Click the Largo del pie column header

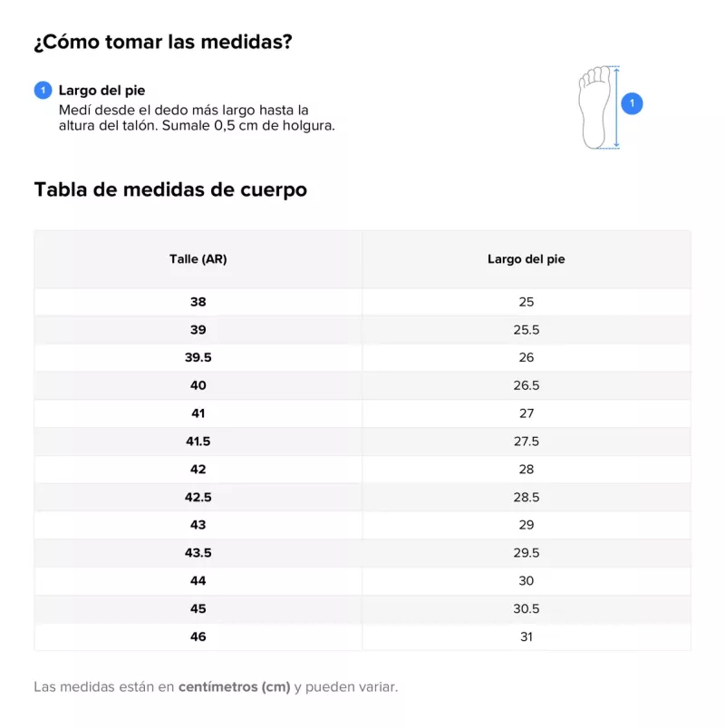click(x=526, y=259)
